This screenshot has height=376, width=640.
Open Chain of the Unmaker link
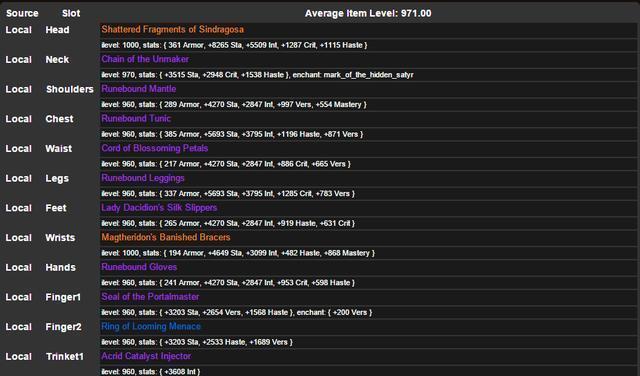pos(145,59)
